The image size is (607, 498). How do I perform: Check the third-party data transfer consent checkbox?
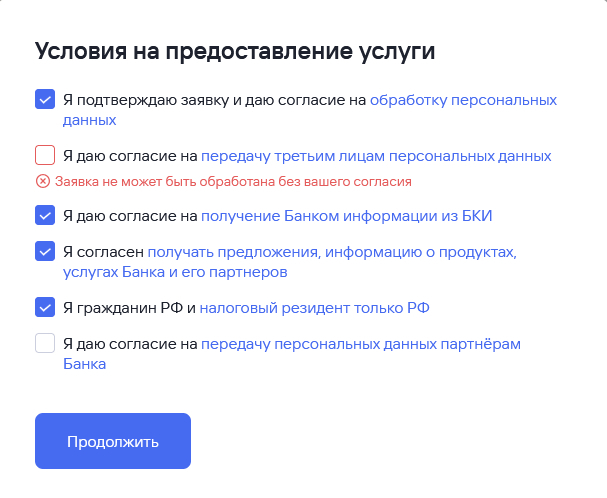(x=45, y=156)
